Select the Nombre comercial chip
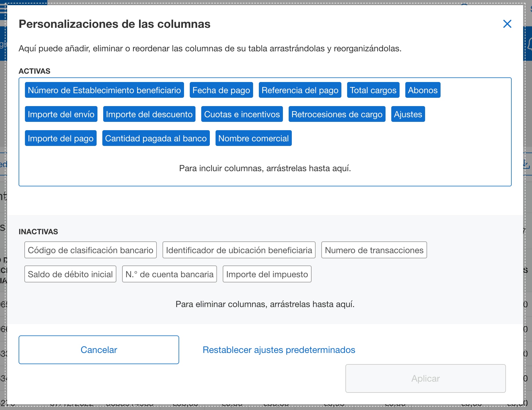Viewport: 532px width, 410px height. point(253,138)
